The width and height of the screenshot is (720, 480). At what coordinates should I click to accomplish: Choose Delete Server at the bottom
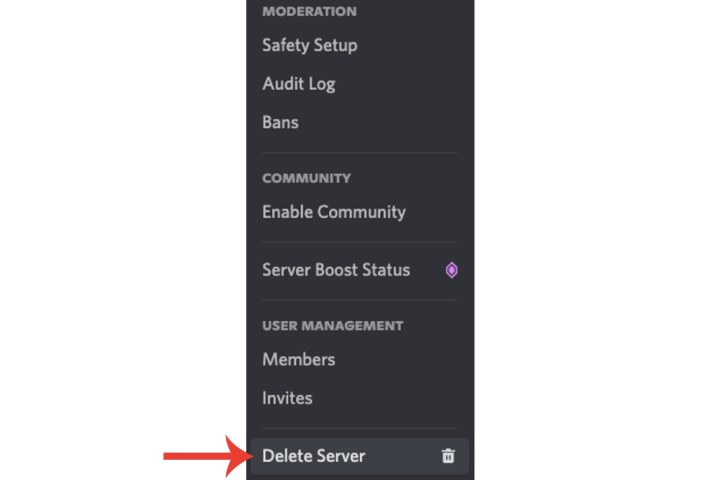pyautogui.click(x=314, y=456)
